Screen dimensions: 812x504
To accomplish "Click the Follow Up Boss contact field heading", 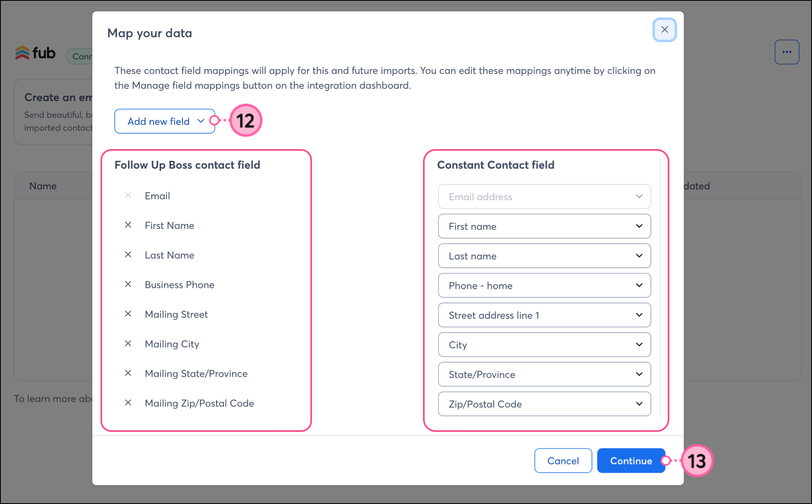I will [x=187, y=165].
